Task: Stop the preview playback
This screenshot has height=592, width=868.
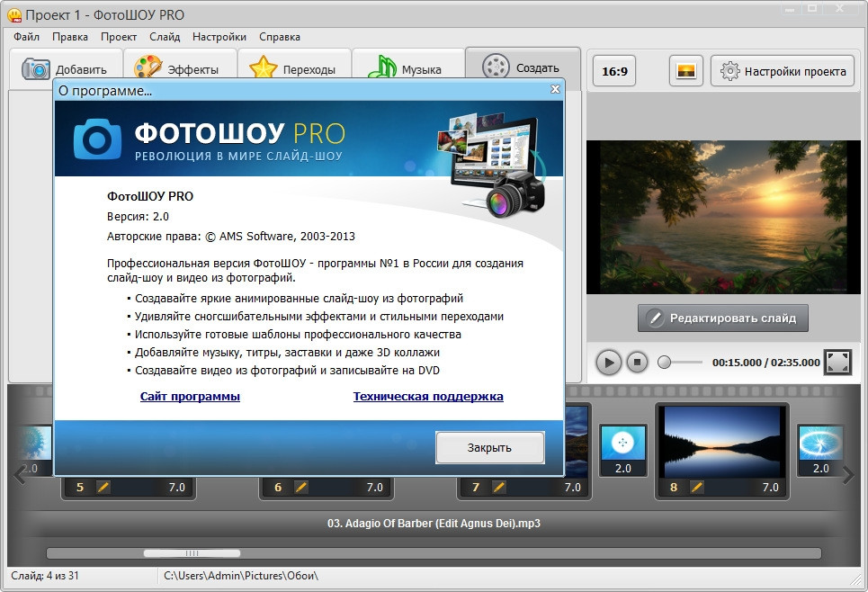Action: (x=637, y=363)
